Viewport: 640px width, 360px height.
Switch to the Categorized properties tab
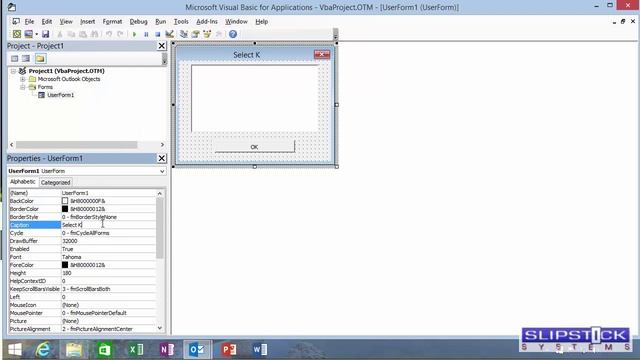[56, 183]
